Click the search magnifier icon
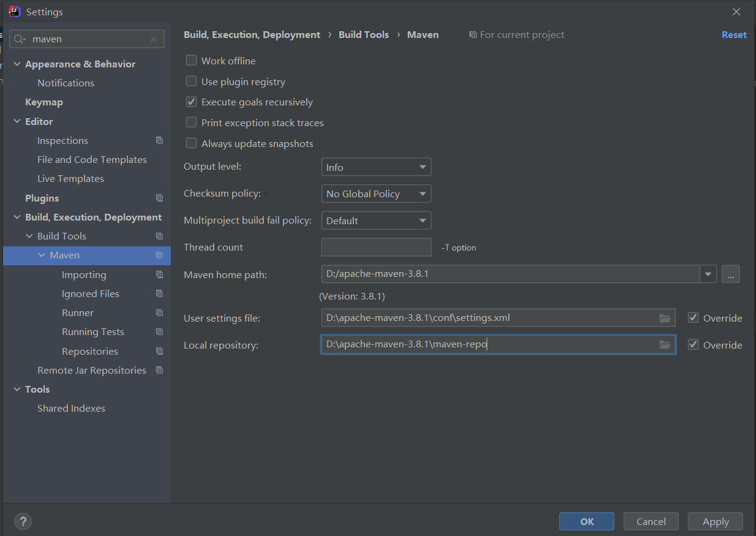This screenshot has height=536, width=756. 20,39
